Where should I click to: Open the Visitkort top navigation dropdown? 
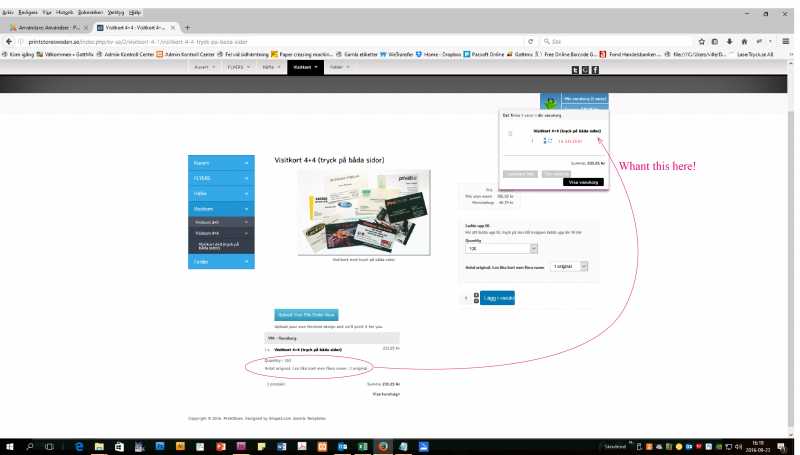coord(305,67)
